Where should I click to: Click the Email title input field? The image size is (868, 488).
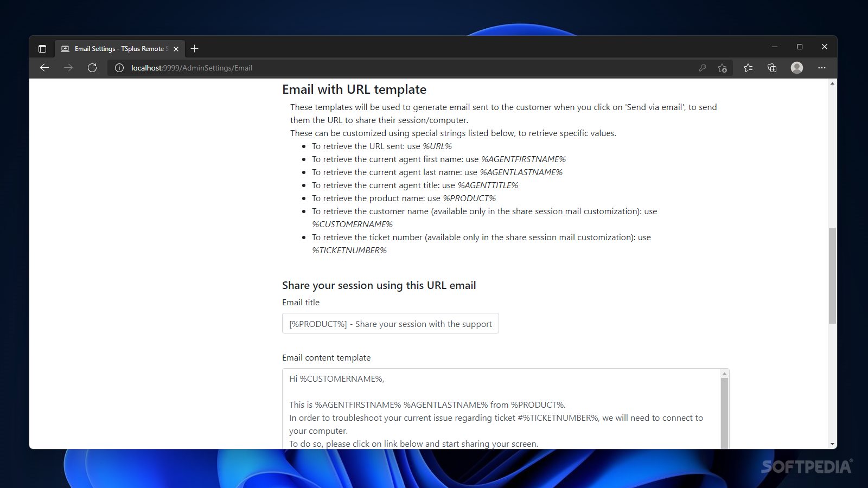point(391,324)
